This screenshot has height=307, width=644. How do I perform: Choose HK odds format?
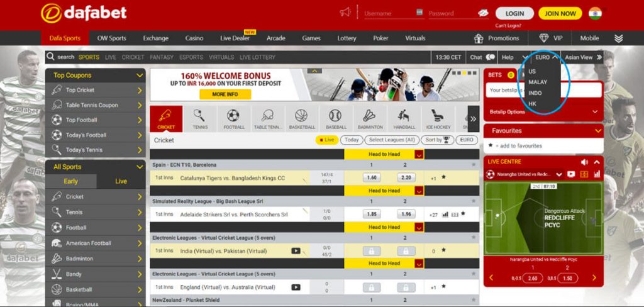pos(532,104)
